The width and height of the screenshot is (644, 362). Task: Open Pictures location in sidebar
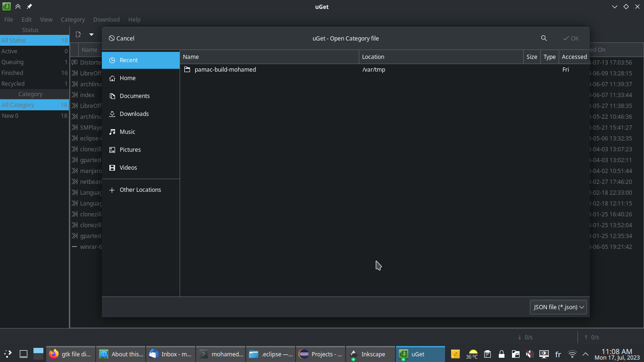pyautogui.click(x=140, y=150)
